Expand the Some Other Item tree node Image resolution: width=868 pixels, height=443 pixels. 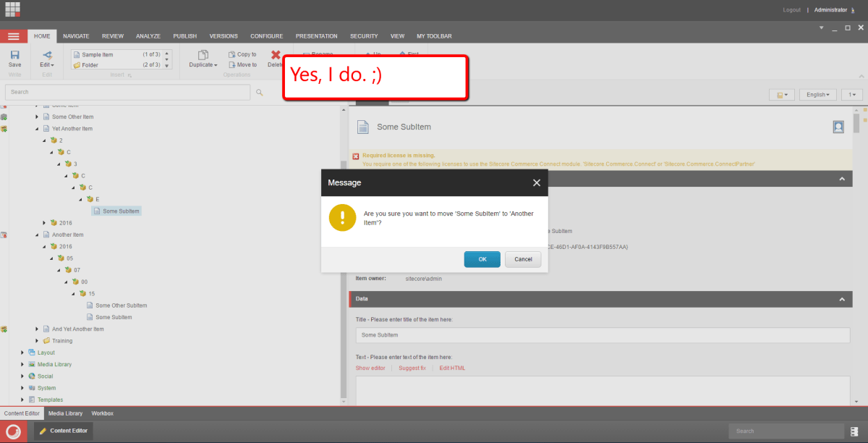point(38,117)
